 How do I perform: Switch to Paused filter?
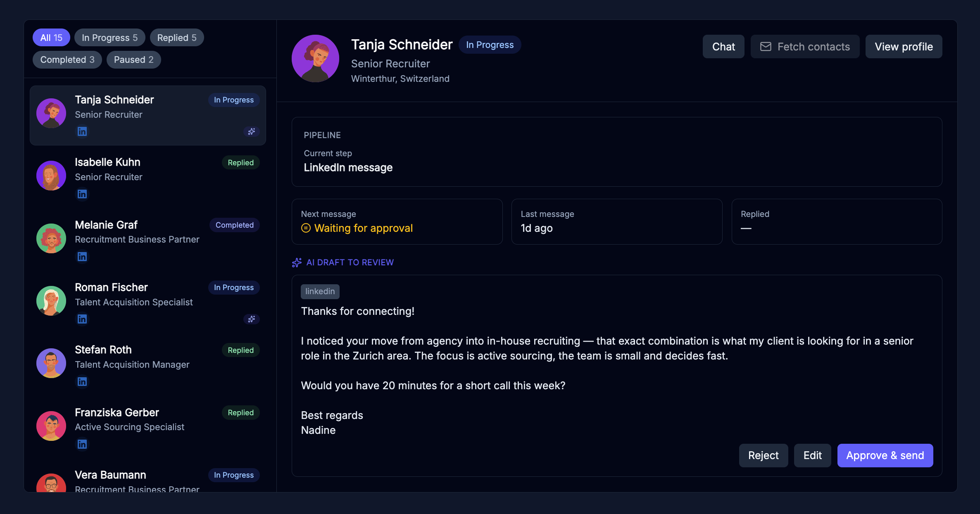tap(133, 59)
